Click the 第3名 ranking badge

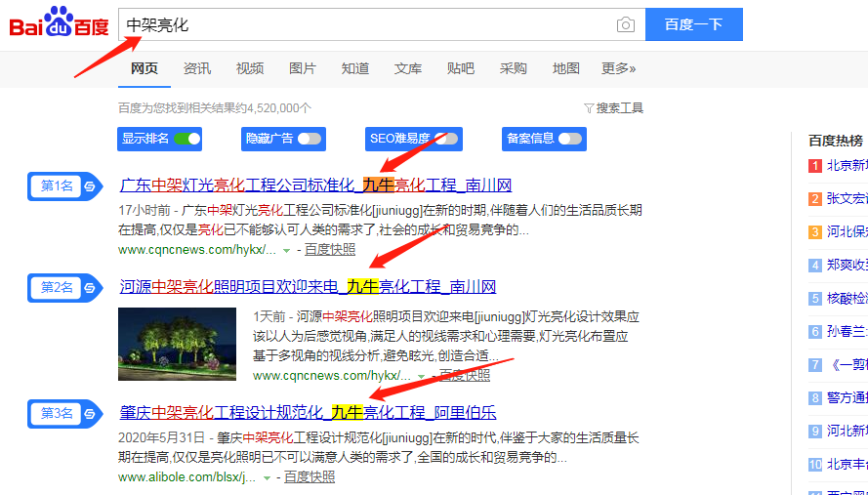[x=65, y=414]
